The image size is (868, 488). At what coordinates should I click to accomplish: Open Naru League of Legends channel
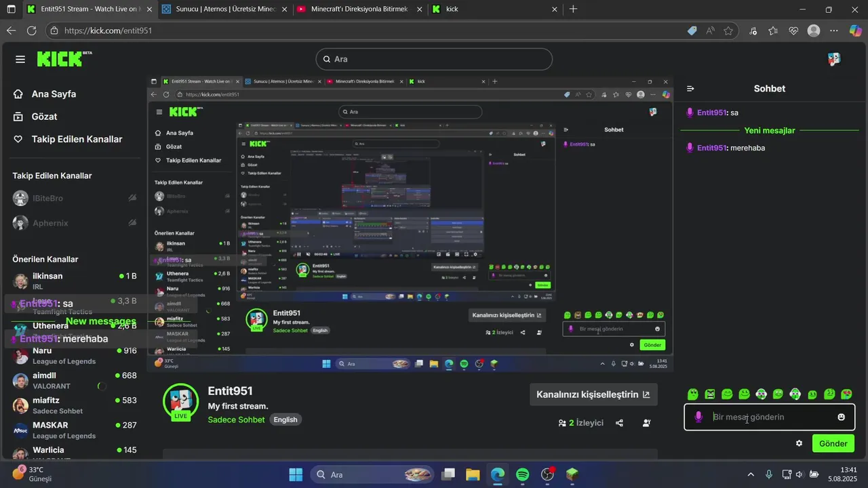pos(75,356)
